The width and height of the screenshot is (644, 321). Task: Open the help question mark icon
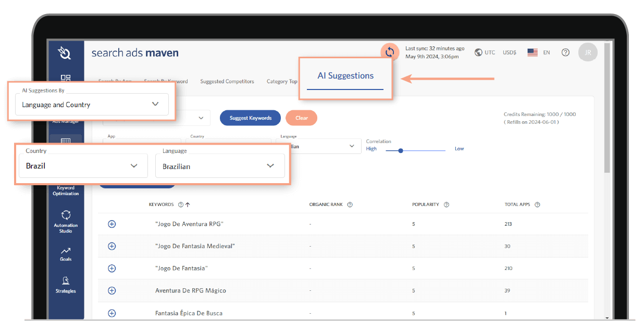(565, 53)
